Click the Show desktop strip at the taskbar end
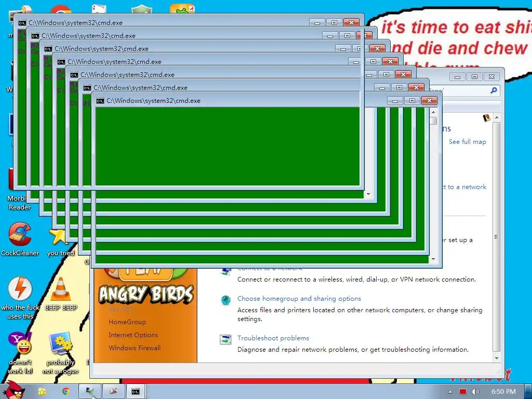The height and width of the screenshot is (399, 532). pos(528,392)
